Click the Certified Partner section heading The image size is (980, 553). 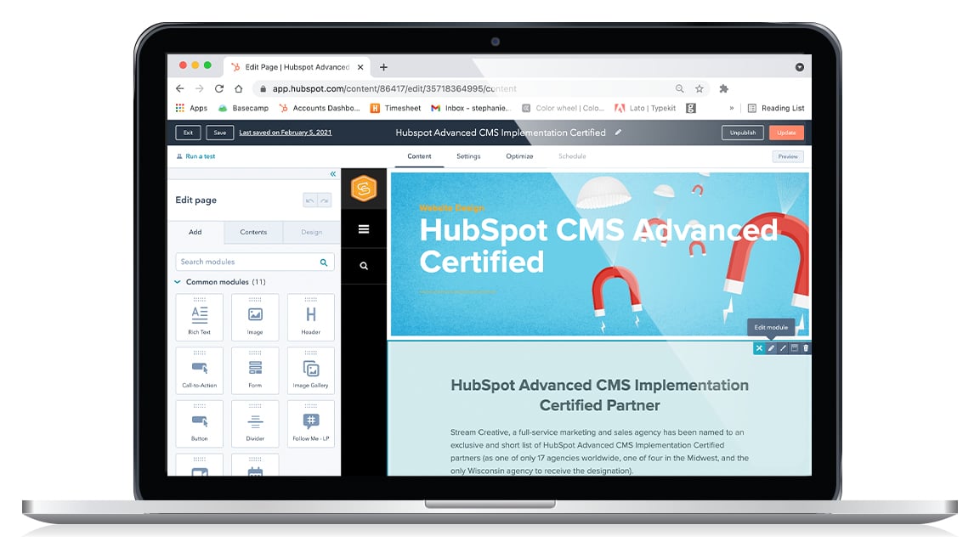599,395
